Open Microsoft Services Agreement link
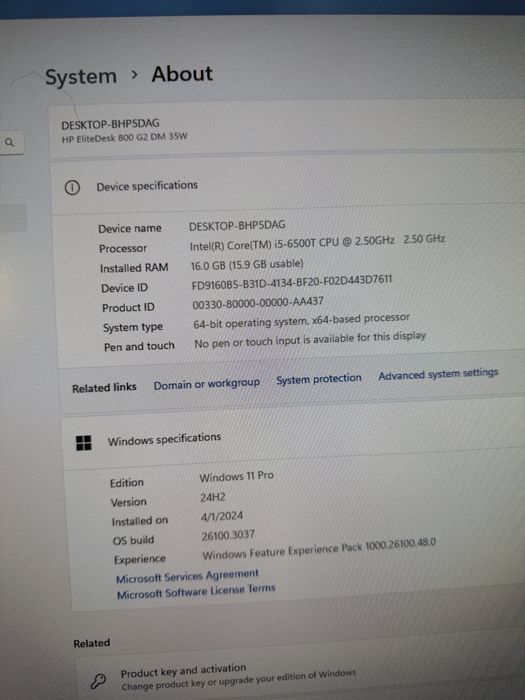Viewport: 525px width, 700px height. [x=187, y=576]
